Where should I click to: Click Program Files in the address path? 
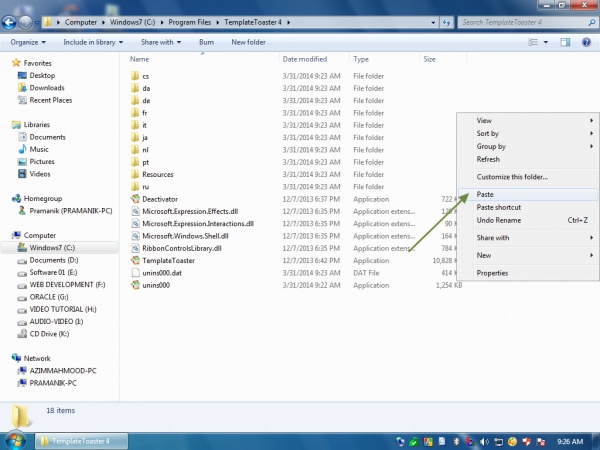[189, 22]
